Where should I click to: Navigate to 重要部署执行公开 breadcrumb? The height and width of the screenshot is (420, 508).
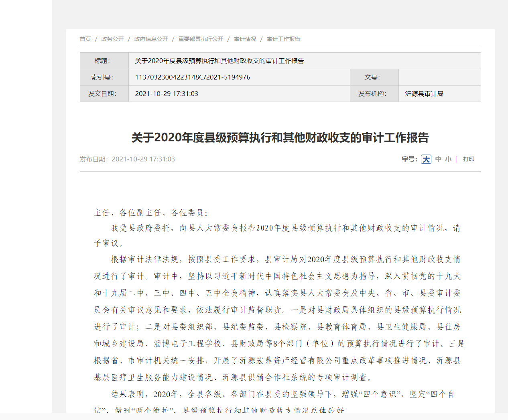[201, 39]
